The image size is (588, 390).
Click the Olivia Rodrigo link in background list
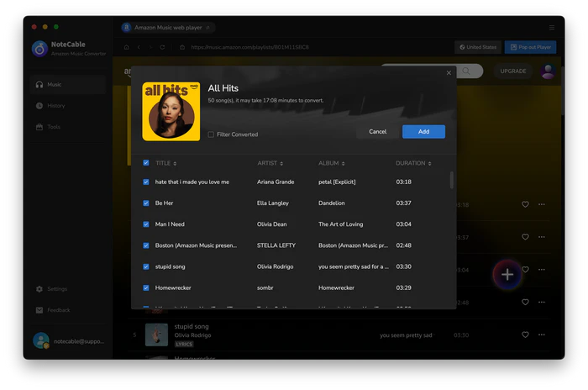coord(192,335)
